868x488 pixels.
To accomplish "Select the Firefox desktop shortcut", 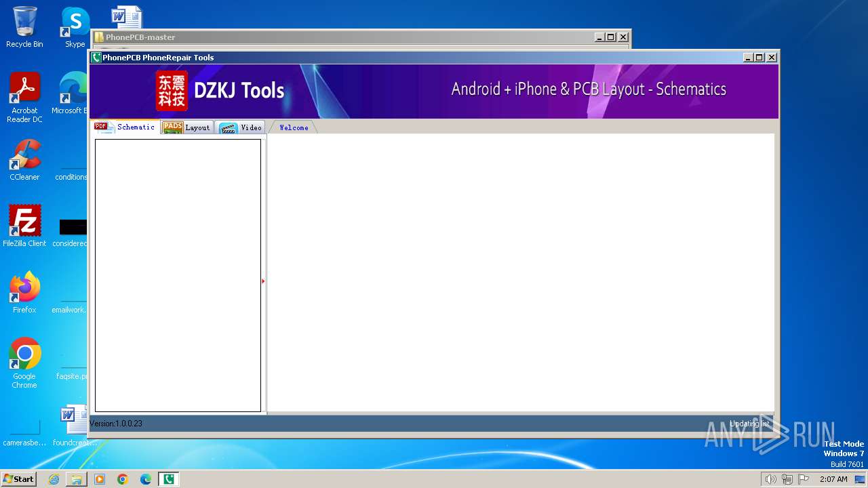I will coord(24,293).
